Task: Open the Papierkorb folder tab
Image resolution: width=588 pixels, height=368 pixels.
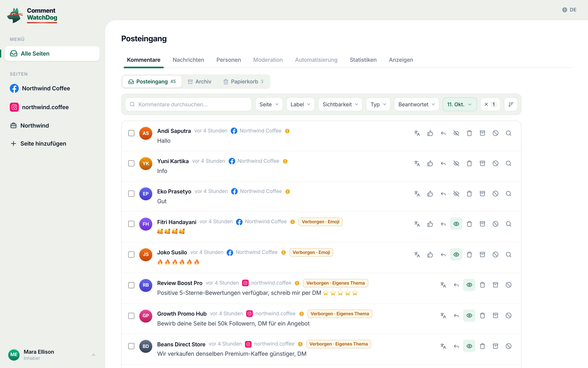Action: click(243, 82)
